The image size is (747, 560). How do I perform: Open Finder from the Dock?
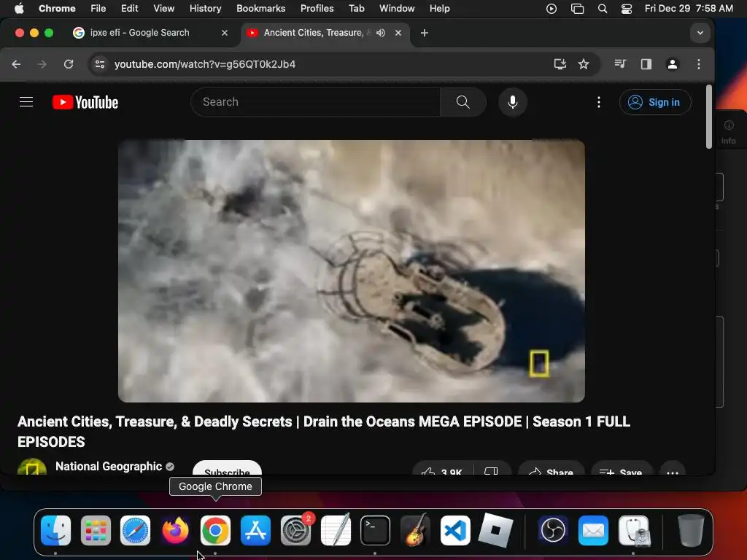55,530
